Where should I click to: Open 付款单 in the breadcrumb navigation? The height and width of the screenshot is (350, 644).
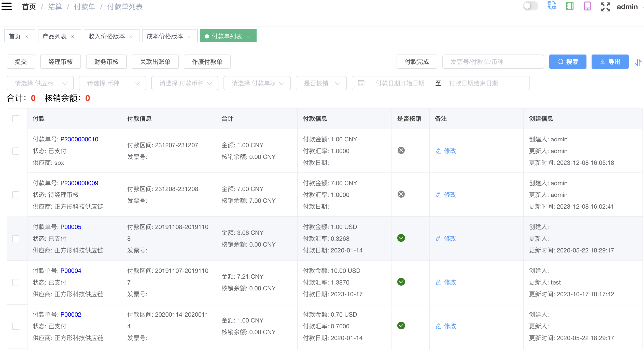[85, 7]
